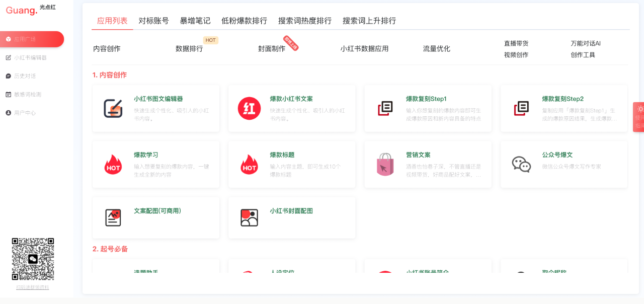Click the HOT flame icon for 爆款标题
Screen dimensions: 644x304
coord(249,164)
